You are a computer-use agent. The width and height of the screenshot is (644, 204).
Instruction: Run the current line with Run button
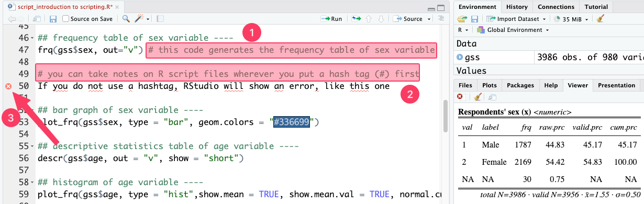pyautogui.click(x=331, y=19)
